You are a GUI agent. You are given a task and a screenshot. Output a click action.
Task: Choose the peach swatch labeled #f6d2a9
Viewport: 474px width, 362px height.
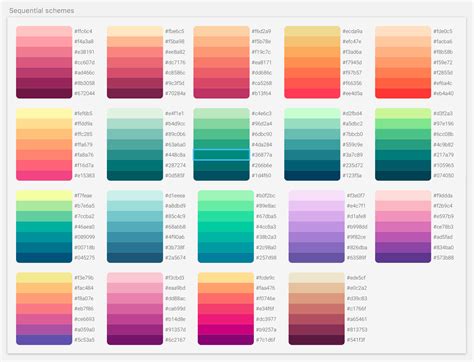pyautogui.click(x=221, y=31)
